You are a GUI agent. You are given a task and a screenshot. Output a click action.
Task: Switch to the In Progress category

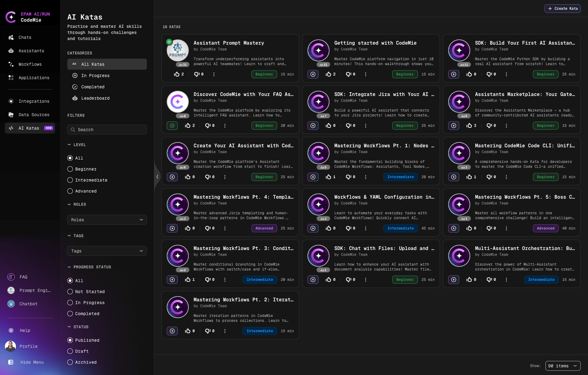[95, 75]
